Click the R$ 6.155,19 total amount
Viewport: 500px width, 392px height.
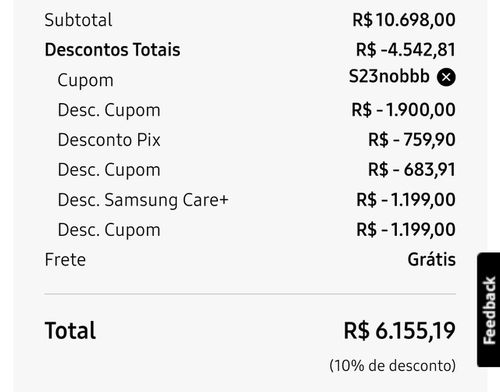point(399,331)
